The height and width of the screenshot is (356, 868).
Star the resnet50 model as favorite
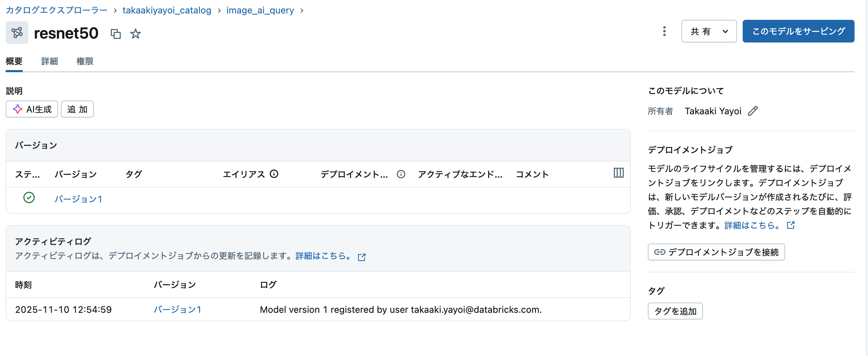pyautogui.click(x=136, y=34)
